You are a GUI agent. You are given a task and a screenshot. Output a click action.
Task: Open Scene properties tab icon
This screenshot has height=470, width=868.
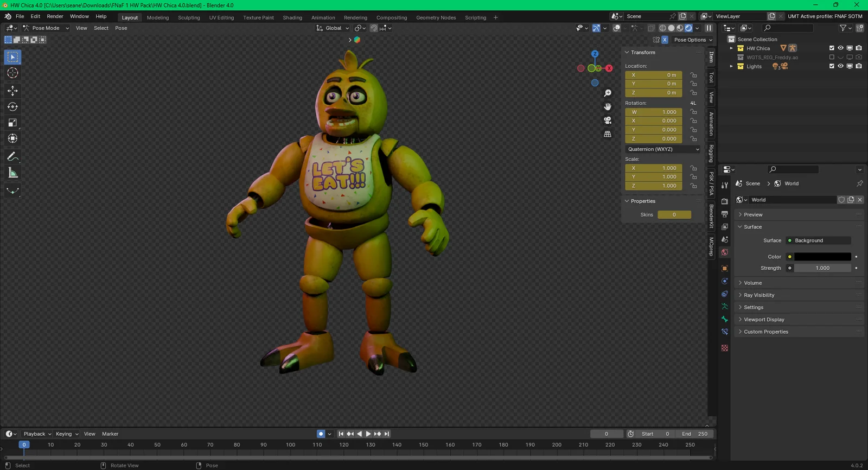point(725,239)
